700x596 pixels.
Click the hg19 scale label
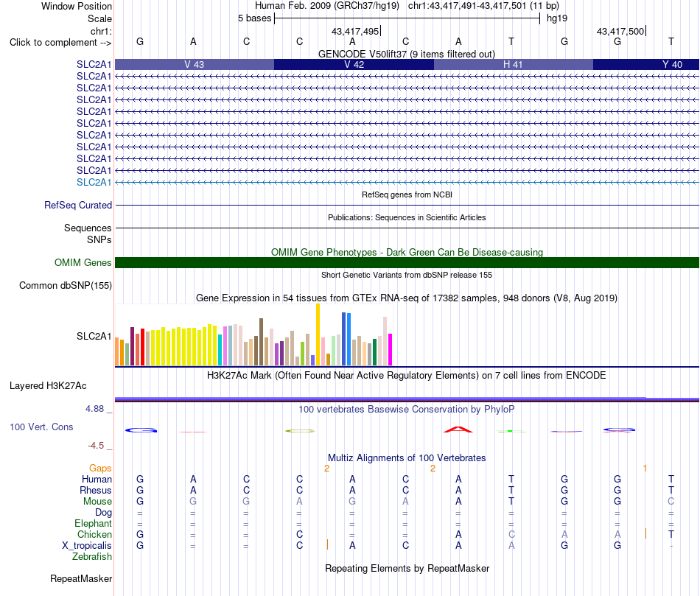tap(557, 18)
